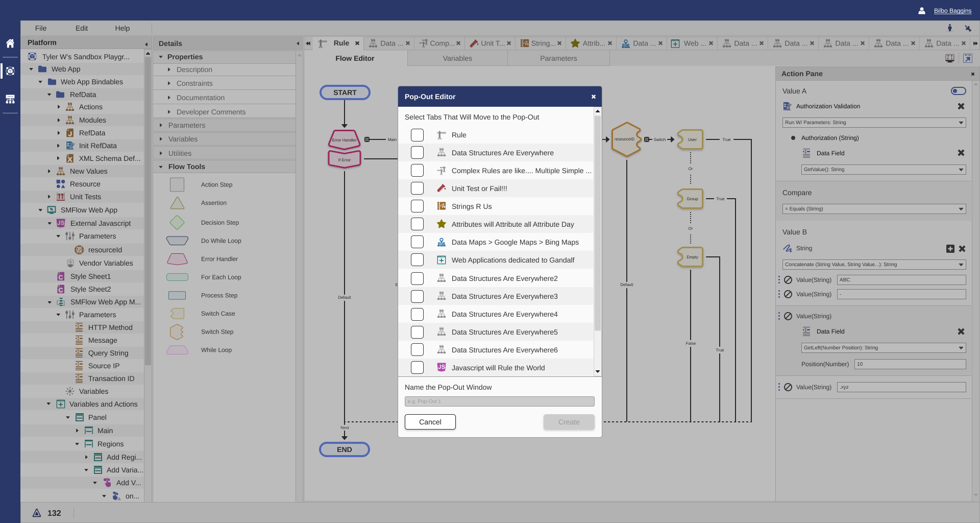This screenshot has width=980, height=523.
Task: Click the Pop-Out window name field
Action: (500, 401)
